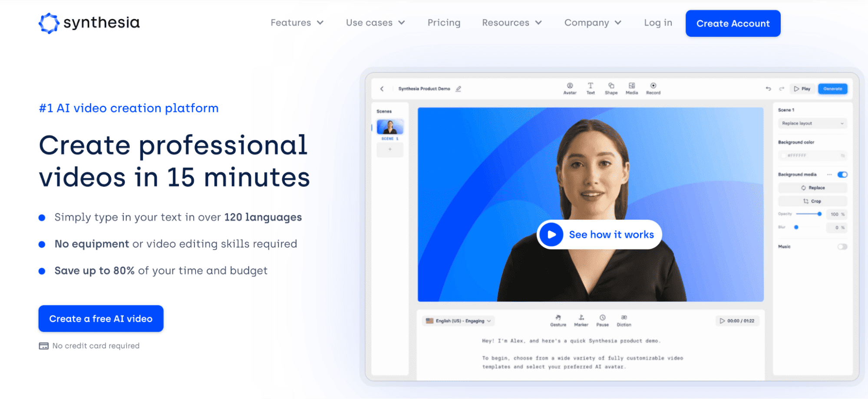The width and height of the screenshot is (868, 399).
Task: Click the Avatar tool icon
Action: 570,86
